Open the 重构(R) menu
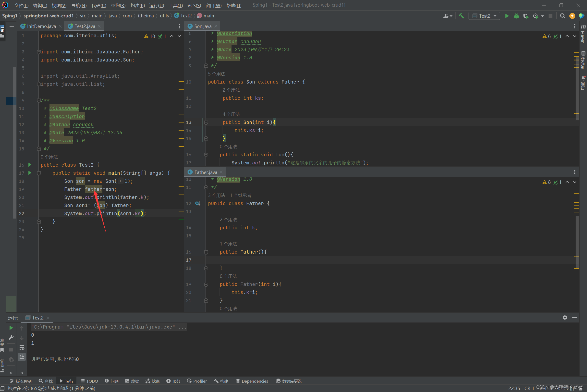The height and width of the screenshot is (392, 587). (118, 5)
